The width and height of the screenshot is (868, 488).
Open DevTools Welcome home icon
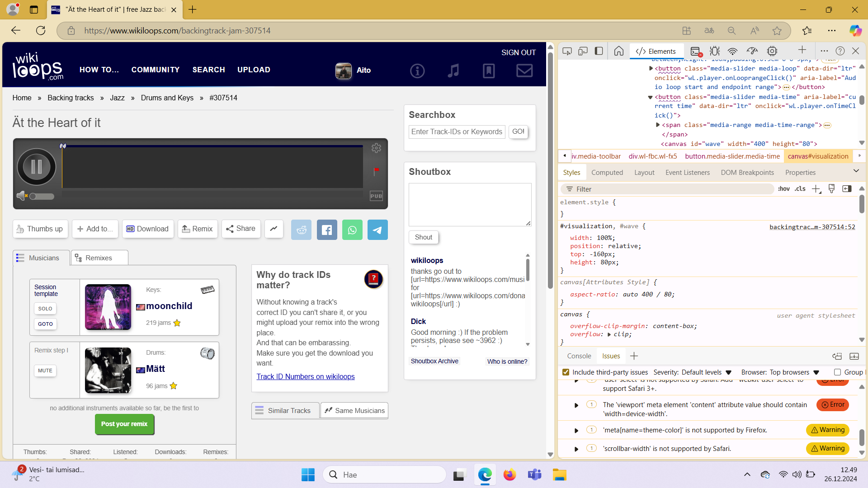pyautogui.click(x=619, y=51)
